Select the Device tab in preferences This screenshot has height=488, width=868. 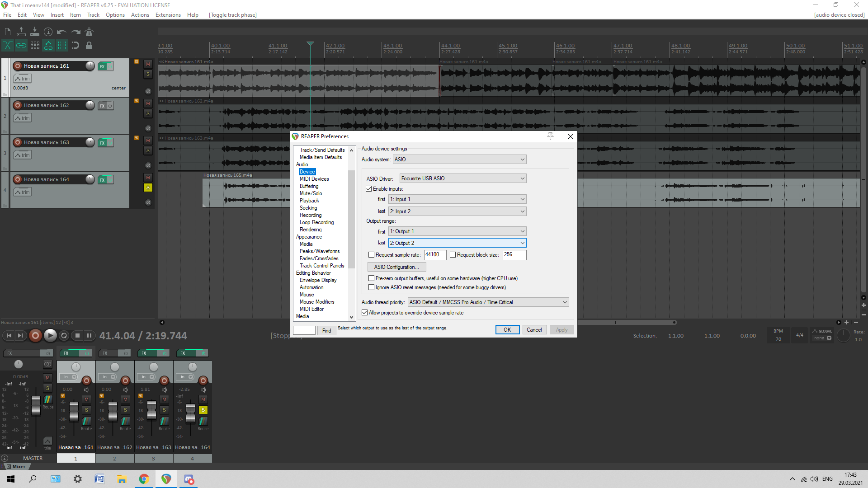point(307,172)
